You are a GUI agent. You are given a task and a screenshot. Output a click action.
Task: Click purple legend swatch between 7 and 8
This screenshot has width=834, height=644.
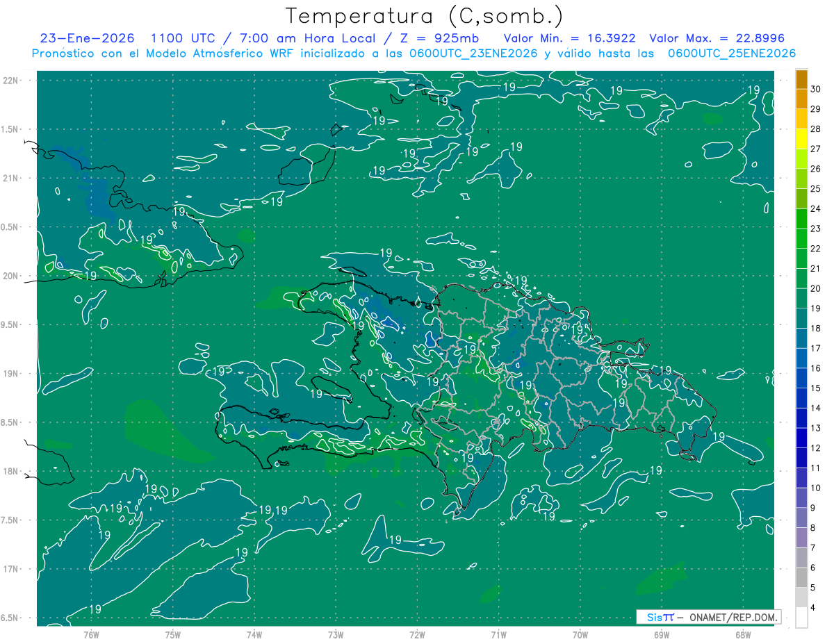[801, 538]
